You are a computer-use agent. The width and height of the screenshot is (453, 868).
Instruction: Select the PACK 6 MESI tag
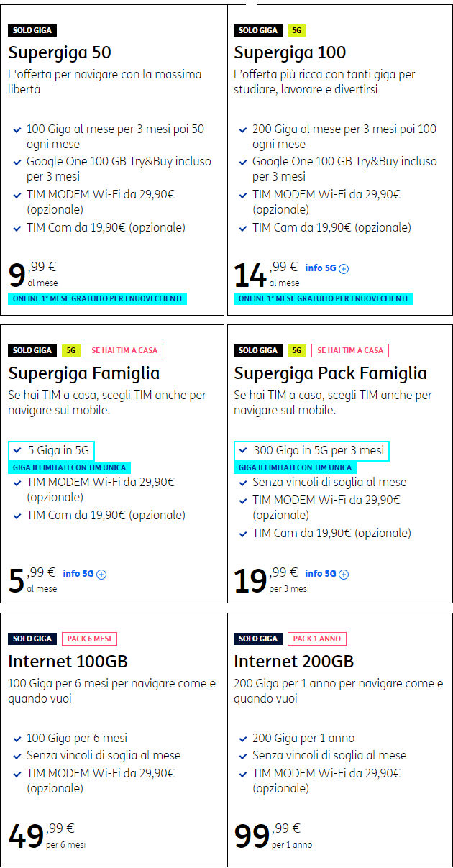tap(89, 639)
